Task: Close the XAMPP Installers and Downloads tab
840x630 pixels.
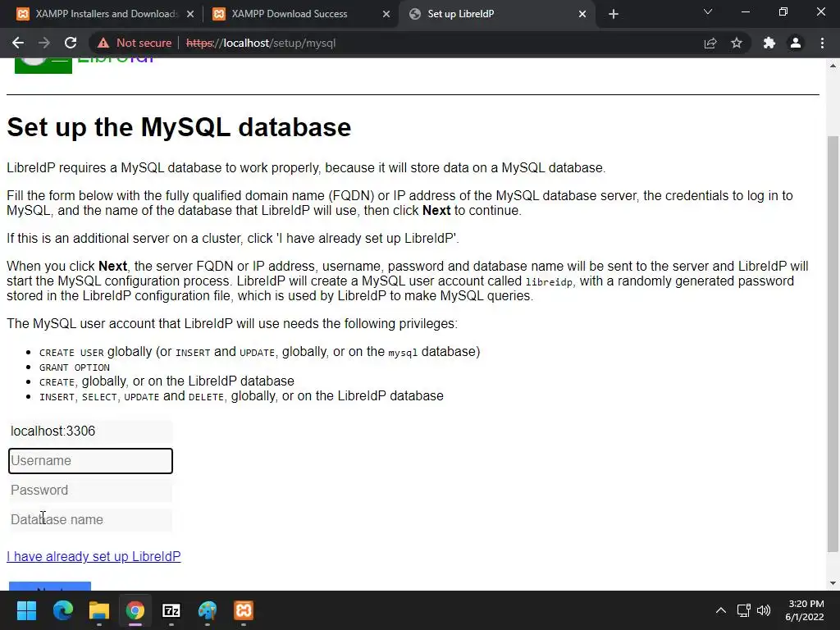Action: point(190,14)
